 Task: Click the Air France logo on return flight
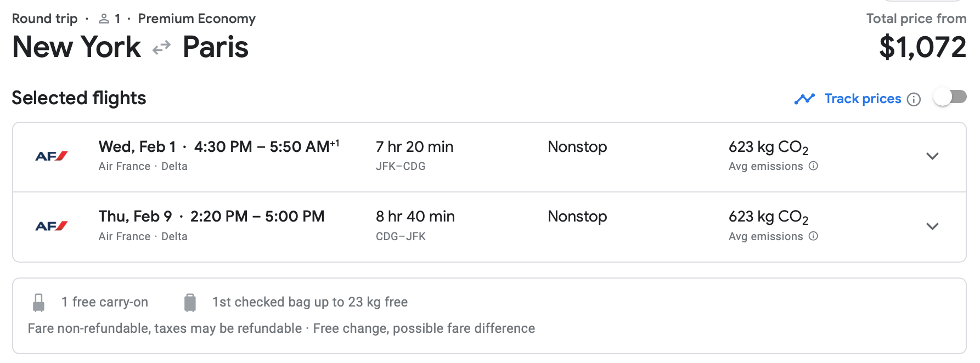pos(52,226)
